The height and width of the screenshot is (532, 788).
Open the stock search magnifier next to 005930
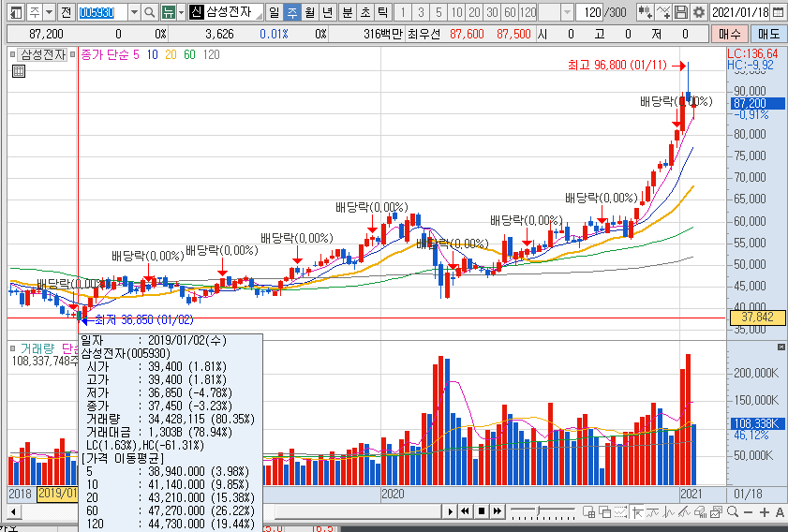pos(149,12)
